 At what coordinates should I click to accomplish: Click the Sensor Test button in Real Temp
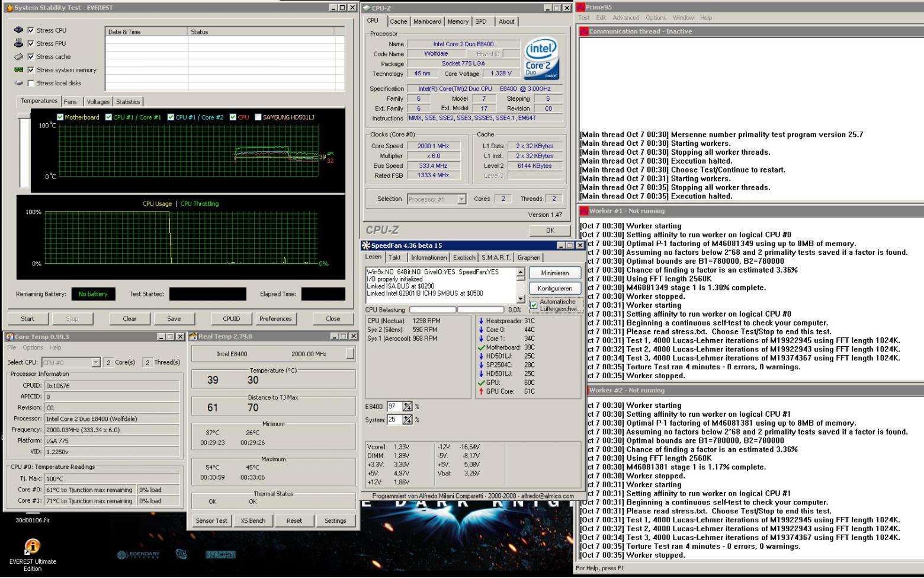211,520
